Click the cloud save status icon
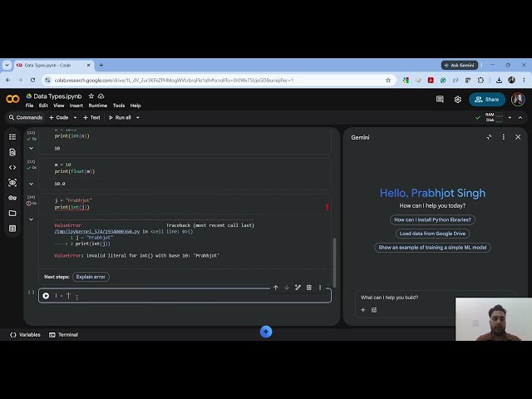The image size is (532, 399). tap(101, 96)
